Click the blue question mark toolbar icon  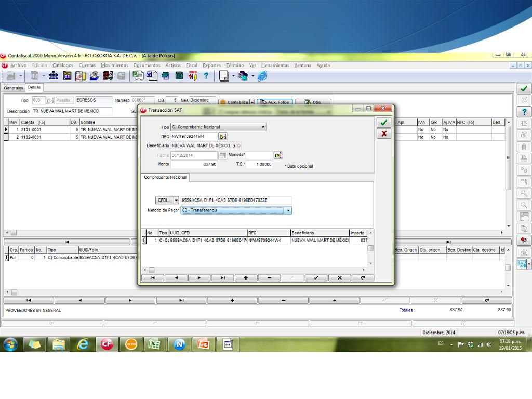(206, 76)
